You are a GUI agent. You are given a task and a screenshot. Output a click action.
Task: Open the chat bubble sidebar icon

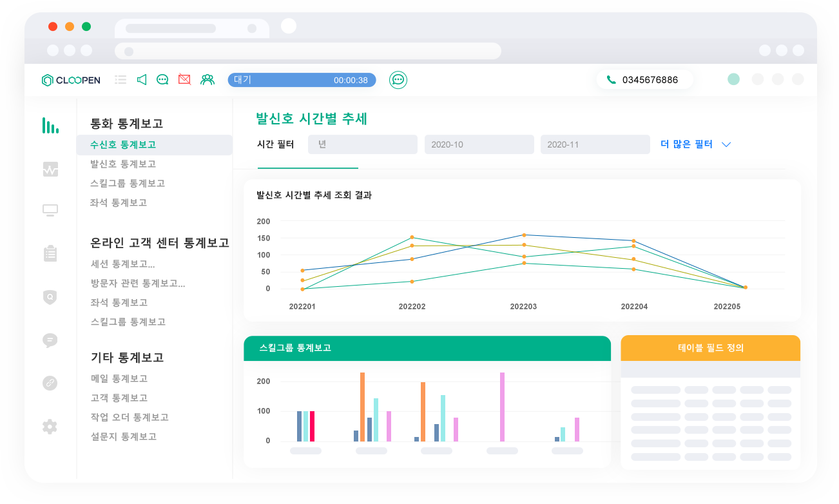coord(50,340)
